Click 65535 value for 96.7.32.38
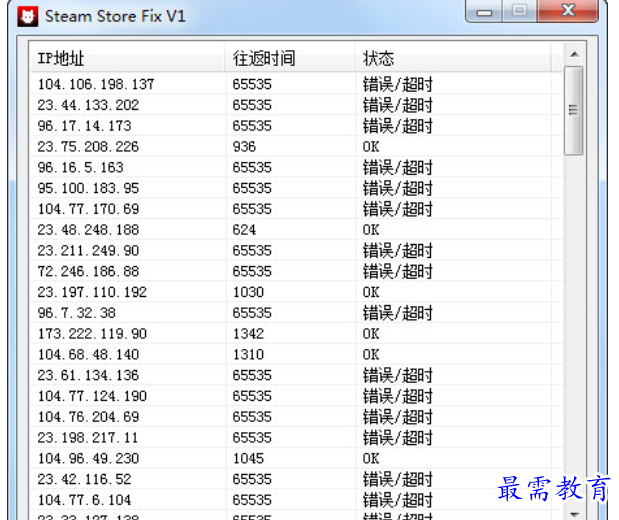Viewport: 619px width, 520px height. point(252,313)
